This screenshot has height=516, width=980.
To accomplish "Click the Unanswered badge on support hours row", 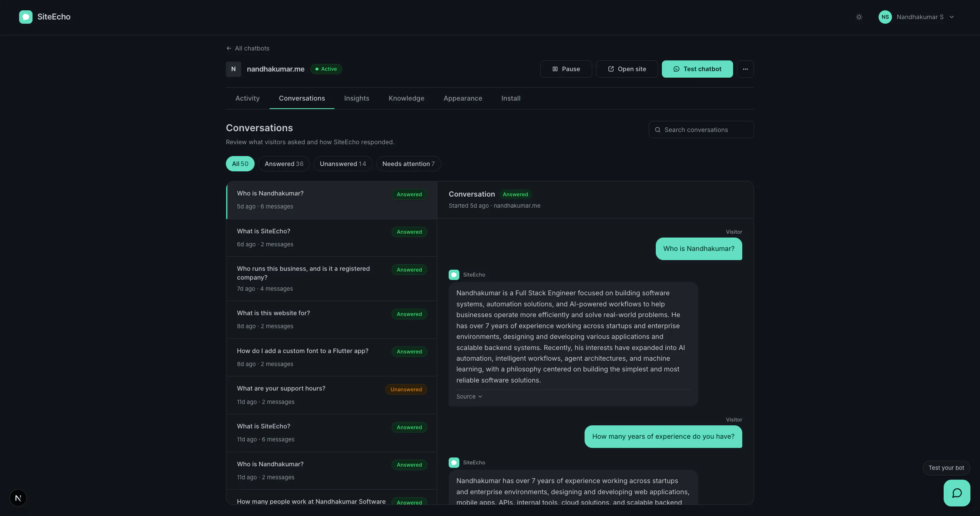I will (406, 389).
